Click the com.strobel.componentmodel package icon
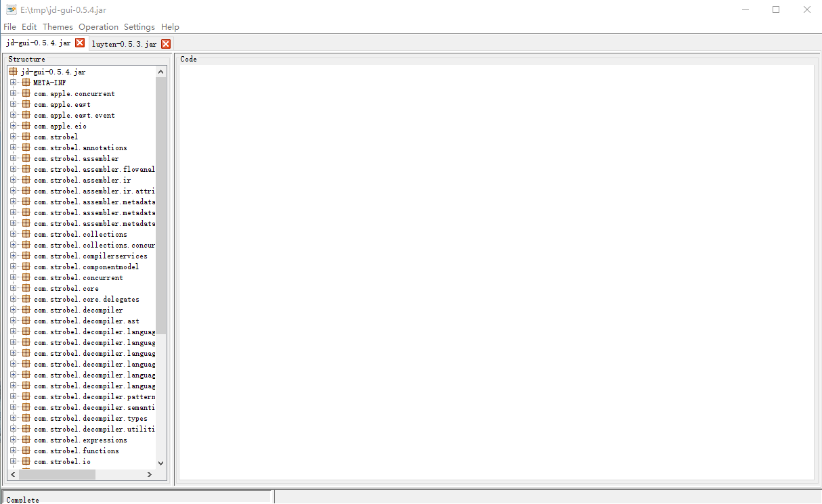Viewport: 822px width, 504px height. point(26,267)
